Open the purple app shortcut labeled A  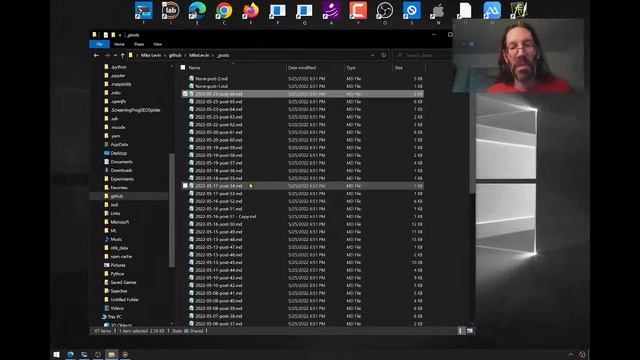[x=331, y=11]
